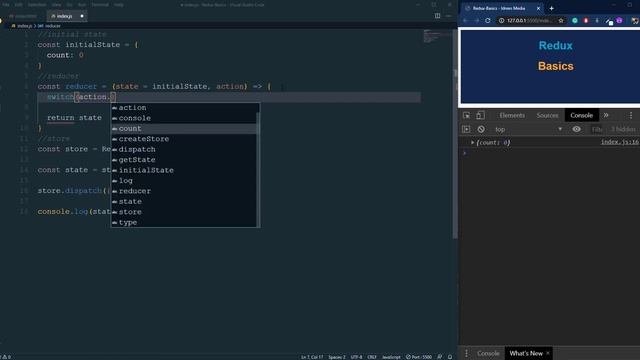Open the Help menu in VS Code
The image size is (640, 360).
(x=119, y=4)
